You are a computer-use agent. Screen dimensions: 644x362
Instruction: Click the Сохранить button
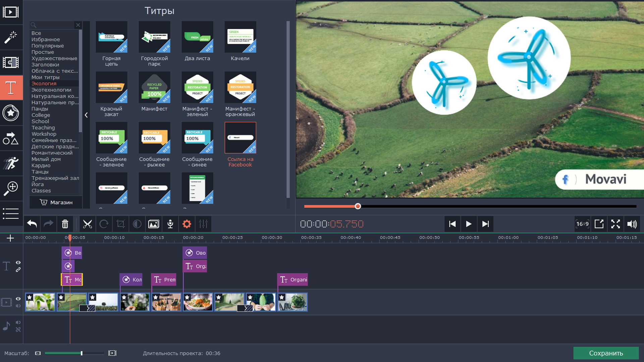[606, 353]
